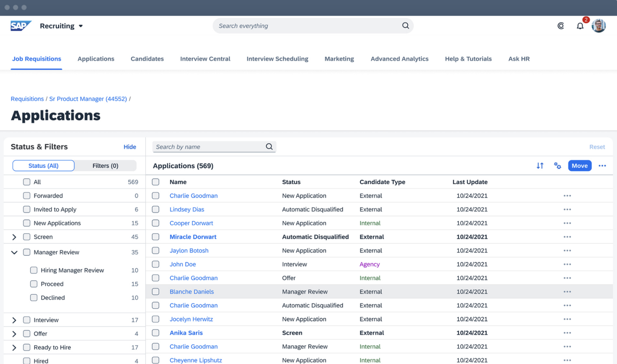Screen dimensions: 617x364
Task: Open candidate Anika Saris
Action: point(186,333)
